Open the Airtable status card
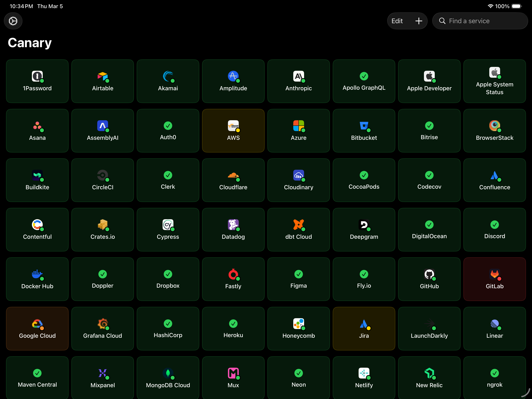 click(x=103, y=81)
